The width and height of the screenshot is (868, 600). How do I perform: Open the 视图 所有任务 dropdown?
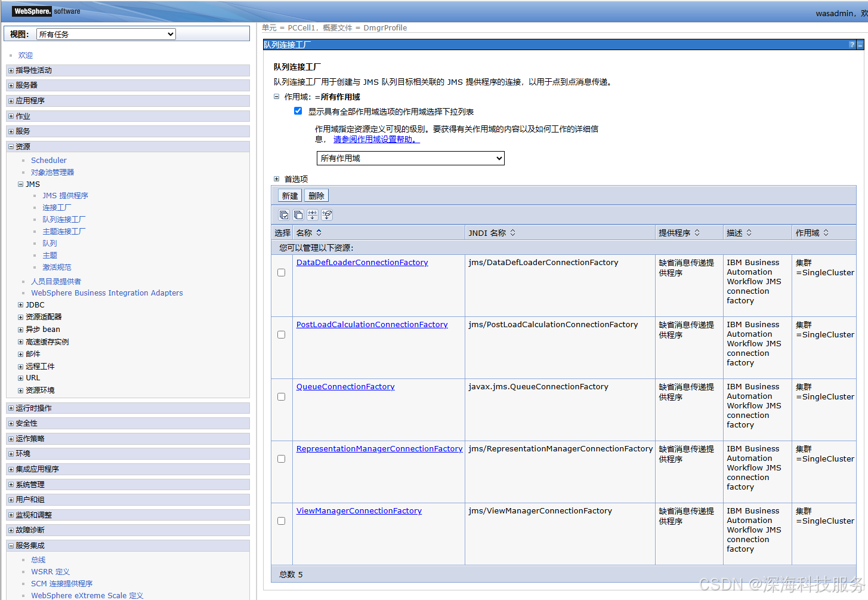click(106, 34)
